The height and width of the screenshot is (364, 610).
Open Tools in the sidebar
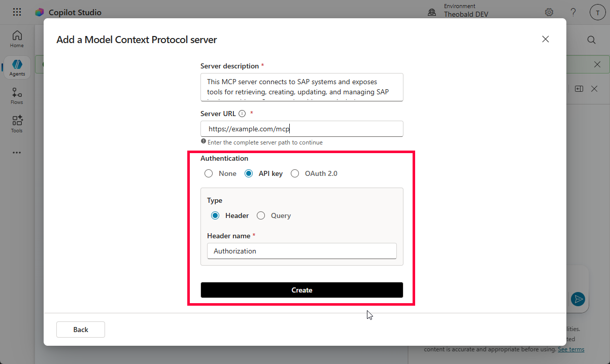(x=17, y=124)
